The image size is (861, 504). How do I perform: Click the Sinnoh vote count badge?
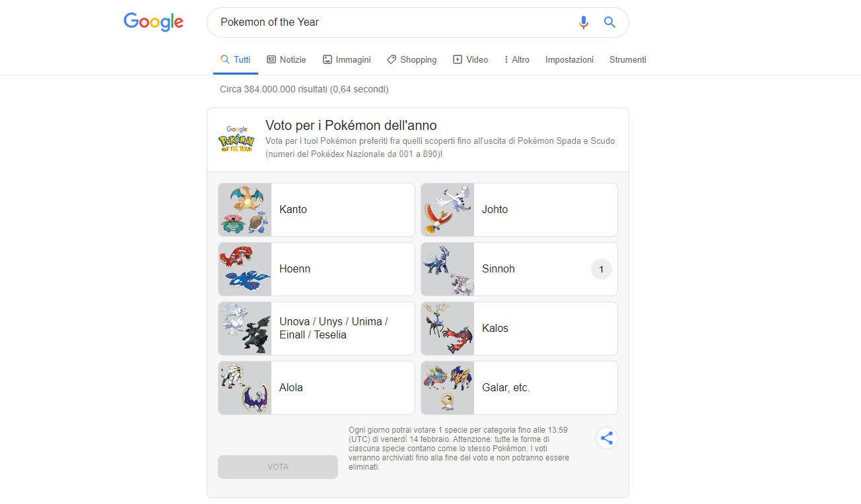[601, 269]
